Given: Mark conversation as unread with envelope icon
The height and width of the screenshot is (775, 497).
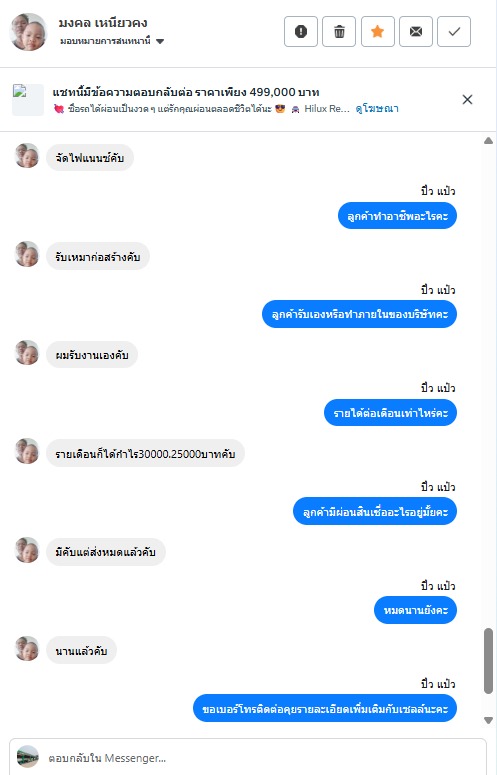Looking at the screenshot, I should [x=416, y=32].
